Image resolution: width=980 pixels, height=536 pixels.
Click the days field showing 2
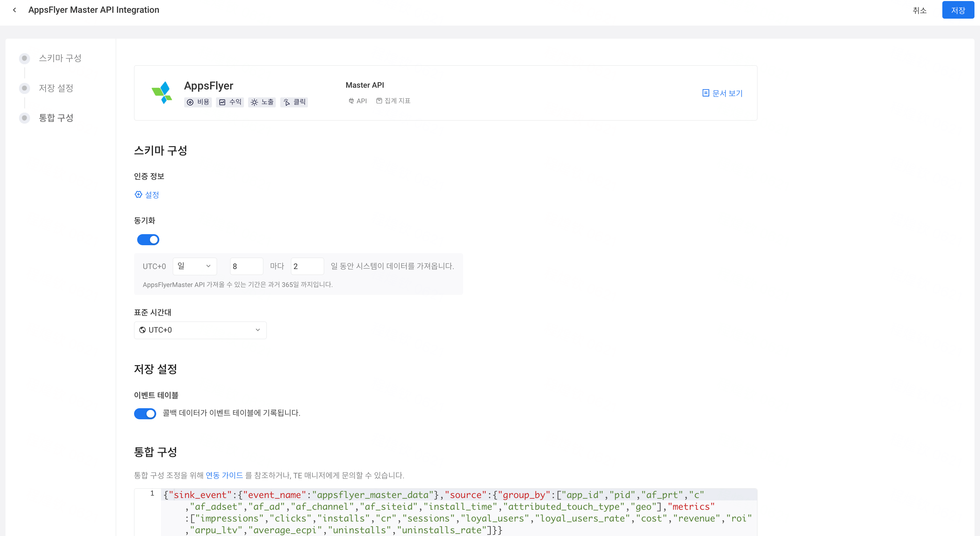click(307, 267)
